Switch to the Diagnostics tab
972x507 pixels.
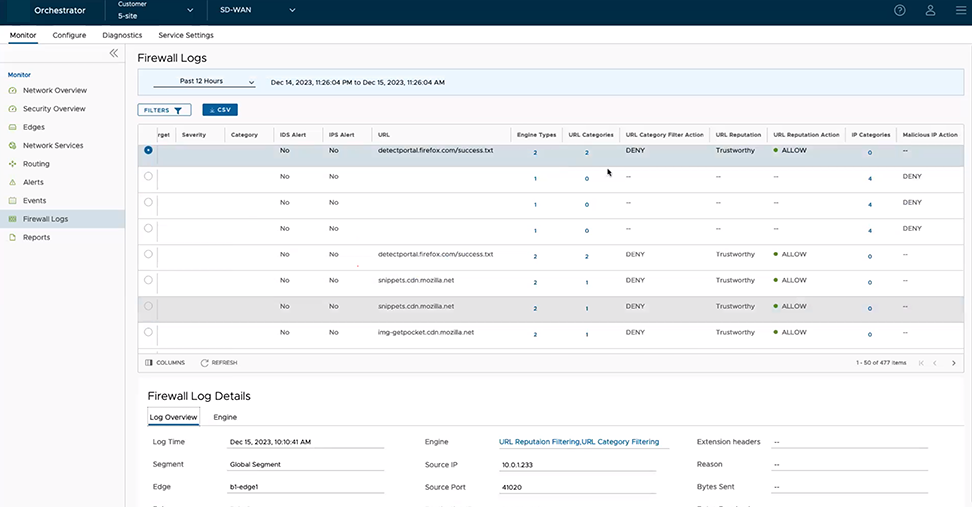(x=122, y=35)
